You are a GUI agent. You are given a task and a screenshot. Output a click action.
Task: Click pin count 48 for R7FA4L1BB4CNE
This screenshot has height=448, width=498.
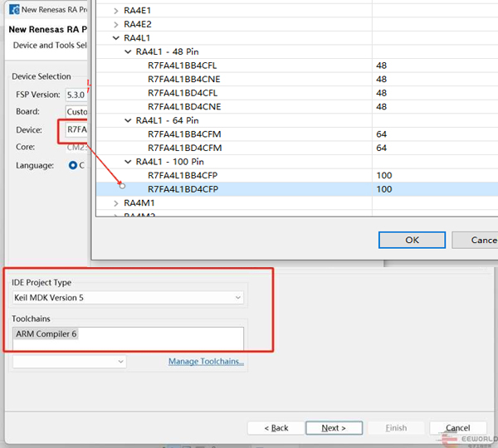tap(381, 80)
